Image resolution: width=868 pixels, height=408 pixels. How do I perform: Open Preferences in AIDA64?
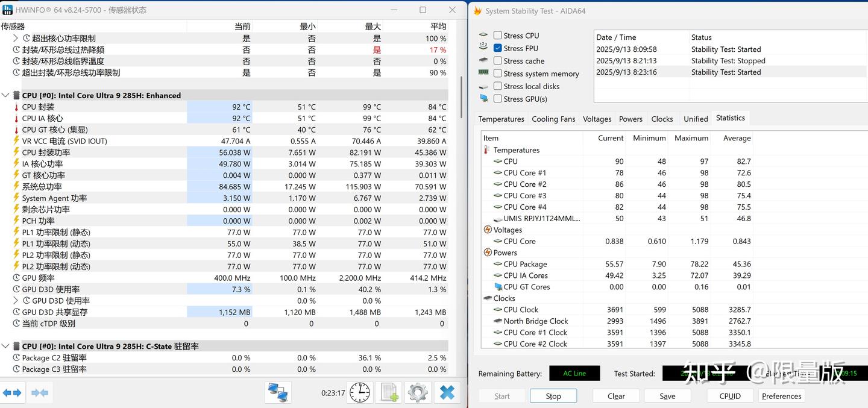pyautogui.click(x=781, y=396)
